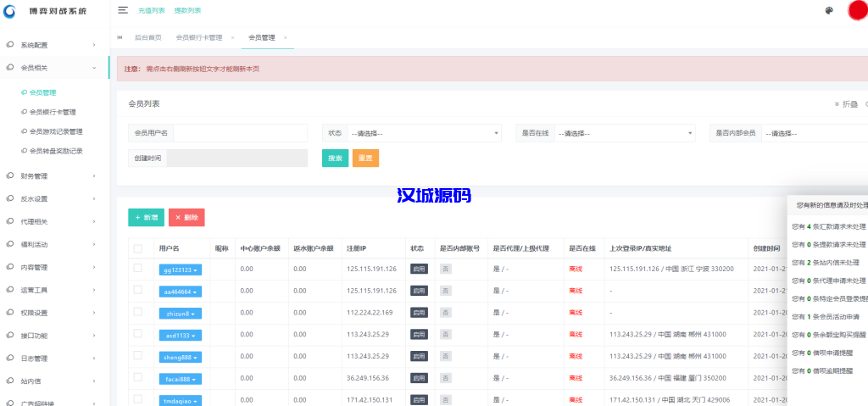This screenshot has width=868, height=406.
Task: Open the tmdaqiao username dropdown button
Action: [x=180, y=400]
